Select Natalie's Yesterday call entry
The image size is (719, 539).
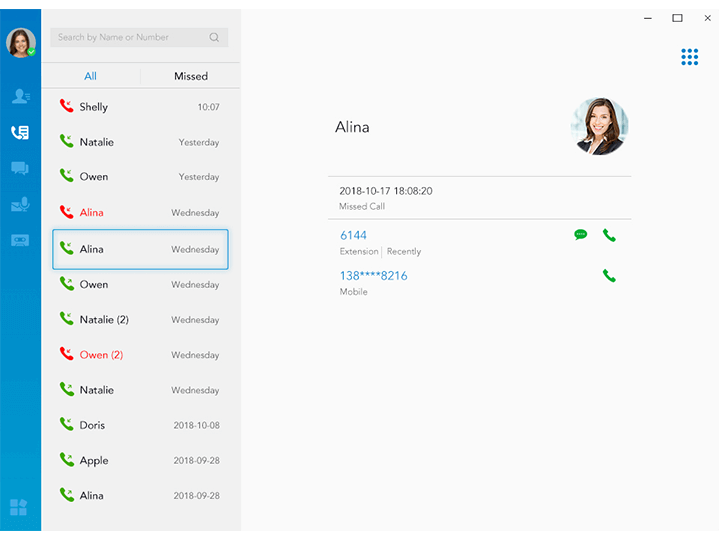[x=140, y=142]
